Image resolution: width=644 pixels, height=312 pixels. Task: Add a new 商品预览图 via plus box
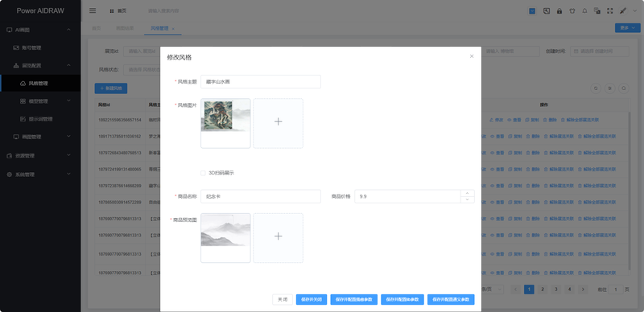point(278,238)
